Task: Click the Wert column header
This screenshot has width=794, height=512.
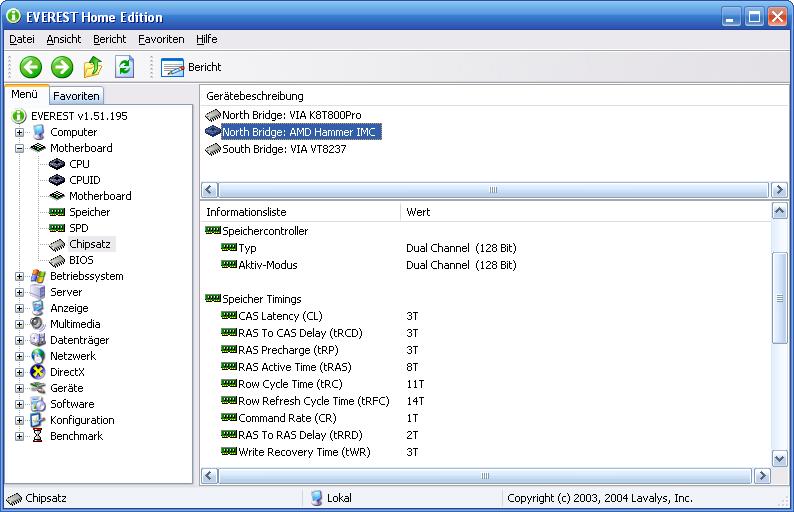Action: [585, 212]
